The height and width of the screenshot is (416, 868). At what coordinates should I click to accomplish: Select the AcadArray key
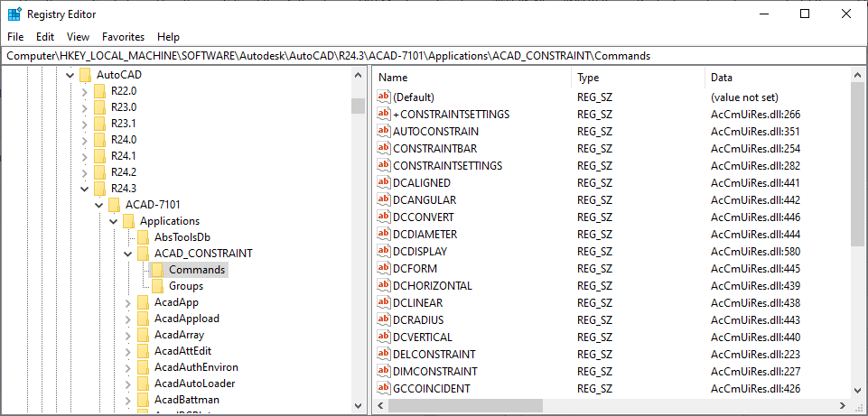(x=180, y=335)
